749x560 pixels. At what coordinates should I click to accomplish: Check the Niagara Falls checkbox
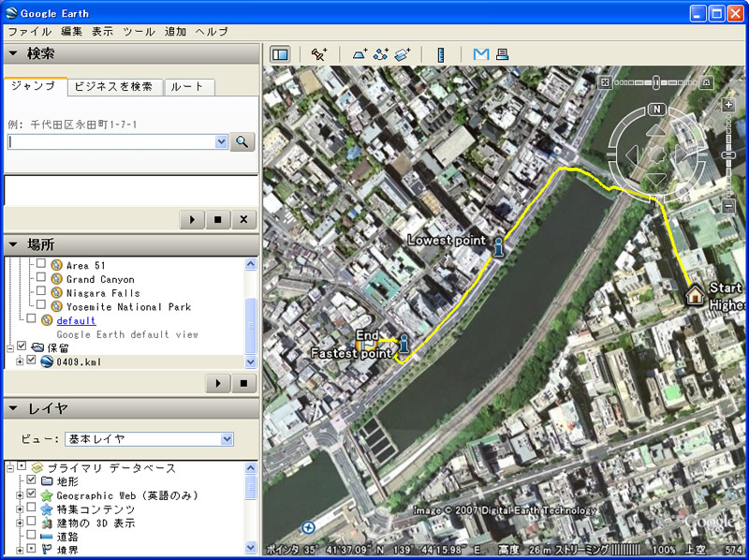(x=41, y=291)
